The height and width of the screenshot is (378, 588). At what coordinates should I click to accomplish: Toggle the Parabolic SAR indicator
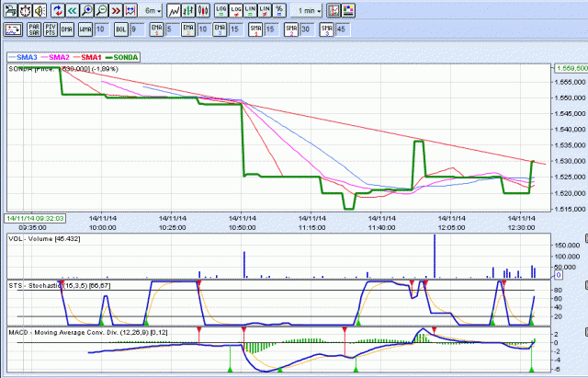34,29
